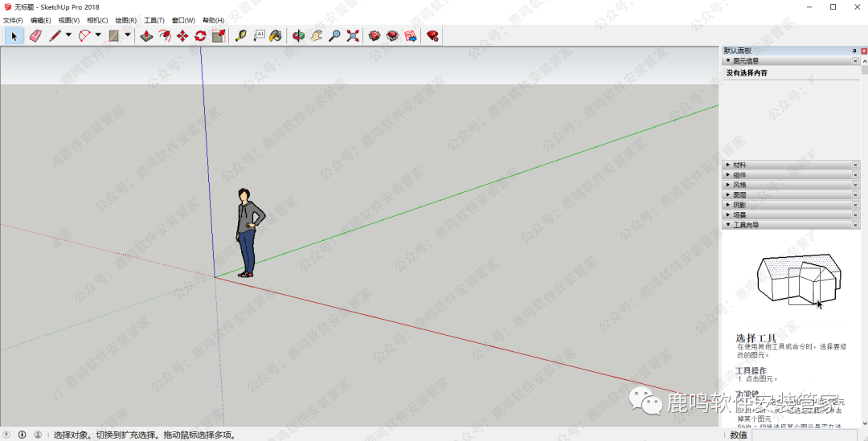Select the Eraser tool
The image size is (868, 441).
click(x=35, y=35)
